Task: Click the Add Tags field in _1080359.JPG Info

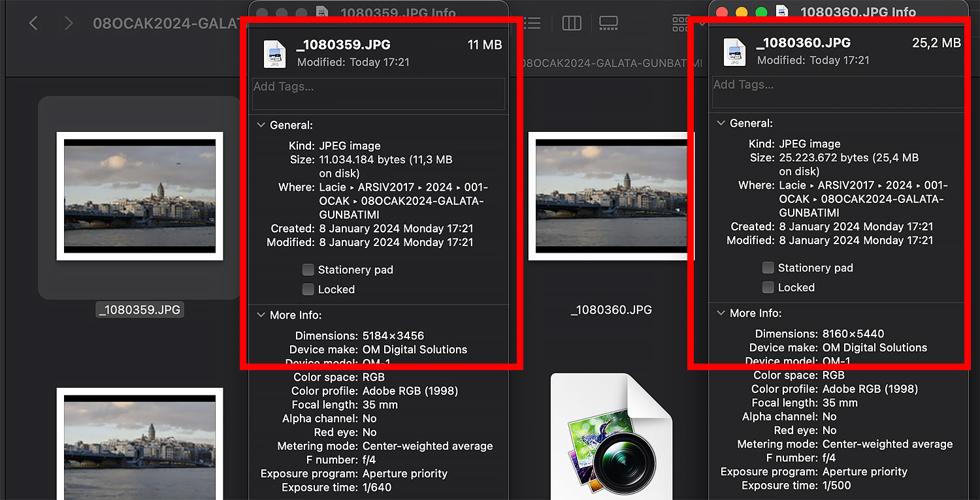Action: [x=379, y=94]
